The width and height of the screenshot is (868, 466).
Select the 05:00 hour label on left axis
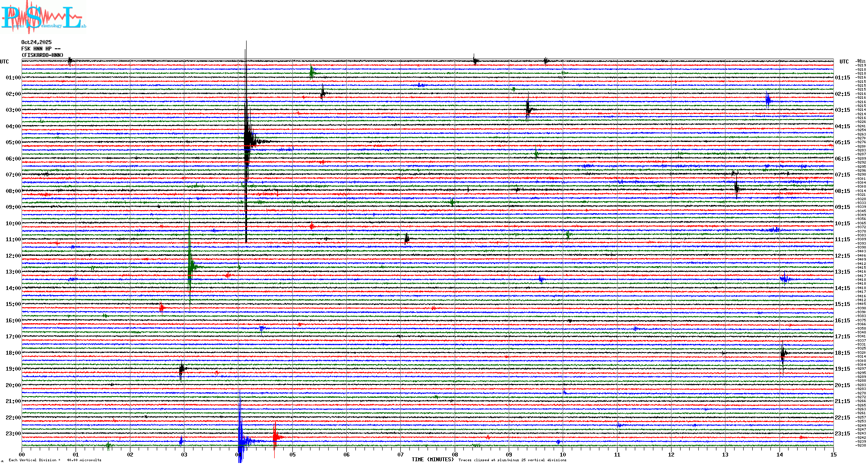tap(13, 142)
